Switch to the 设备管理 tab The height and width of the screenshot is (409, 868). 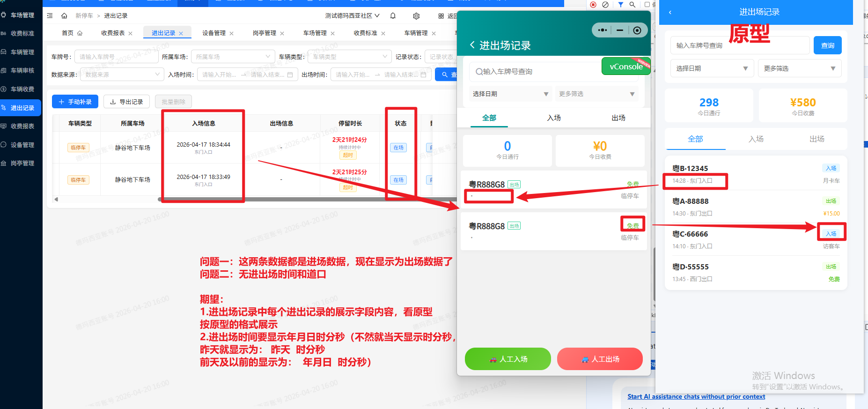(x=213, y=33)
